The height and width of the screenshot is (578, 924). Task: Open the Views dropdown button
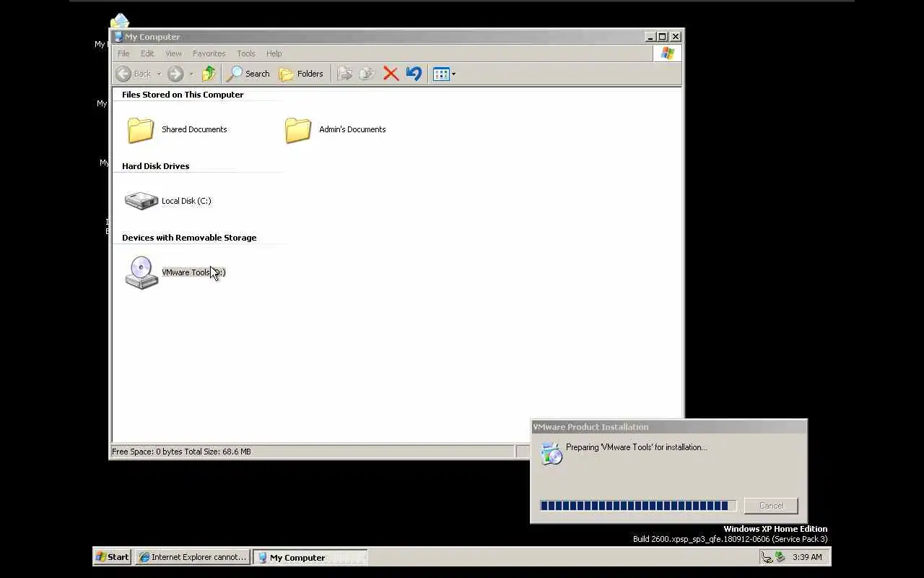444,74
